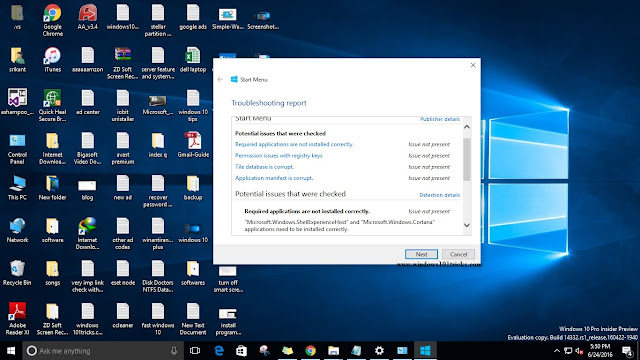640x360 pixels.
Task: Open Detection details link
Action: coord(440,195)
